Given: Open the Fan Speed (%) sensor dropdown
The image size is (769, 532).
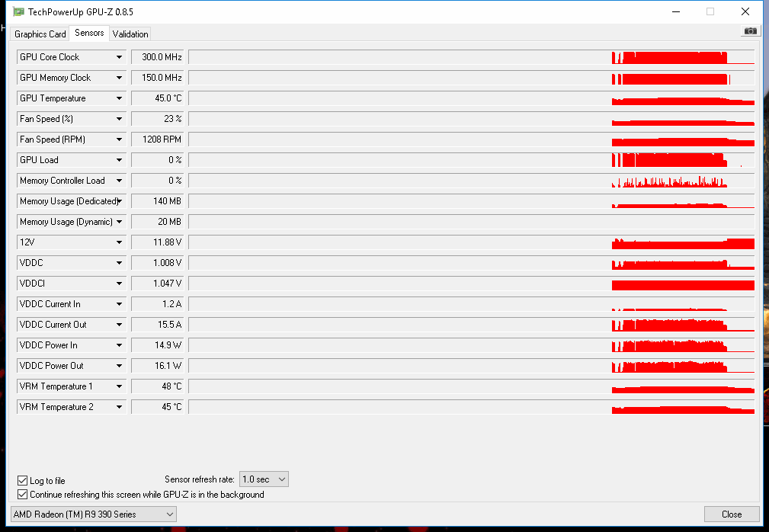Looking at the screenshot, I should 119,119.
